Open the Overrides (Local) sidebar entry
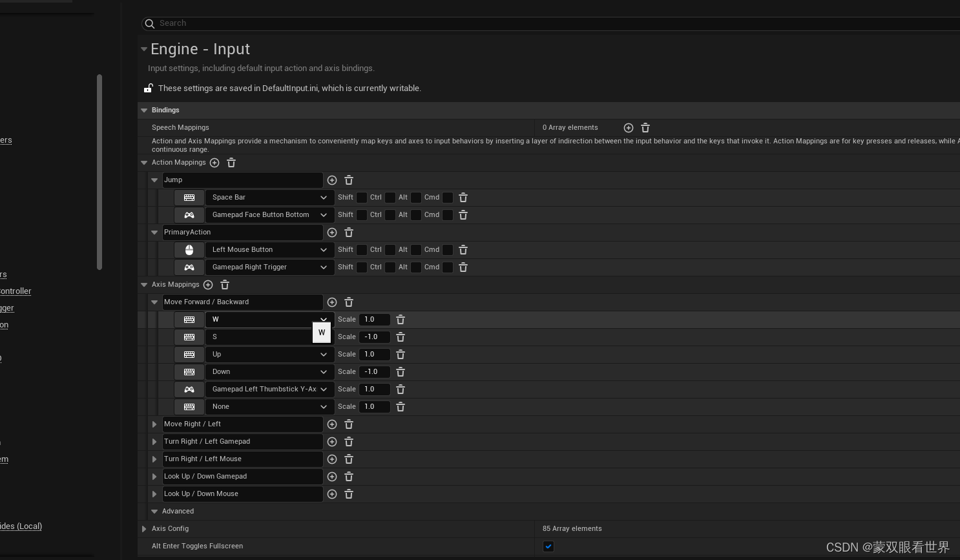Image resolution: width=960 pixels, height=560 pixels. pos(21,526)
